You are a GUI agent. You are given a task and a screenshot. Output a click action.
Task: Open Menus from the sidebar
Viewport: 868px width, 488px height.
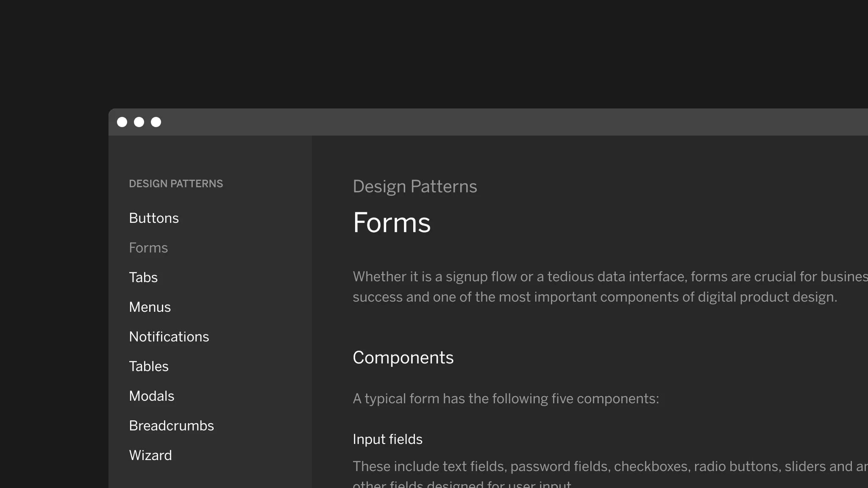pos(150,307)
